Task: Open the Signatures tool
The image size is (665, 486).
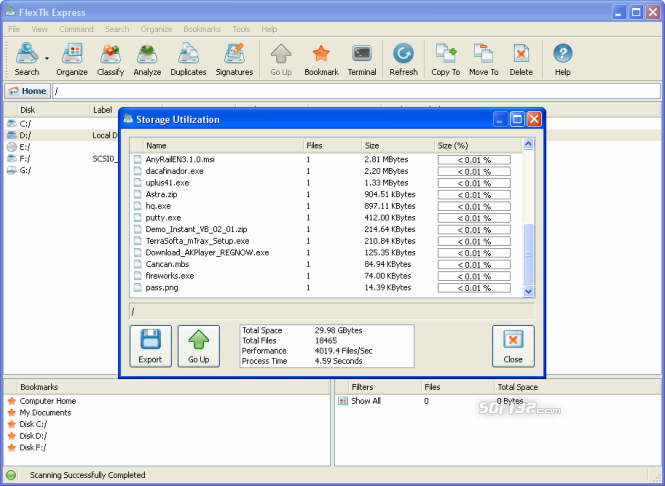Action: tap(234, 59)
